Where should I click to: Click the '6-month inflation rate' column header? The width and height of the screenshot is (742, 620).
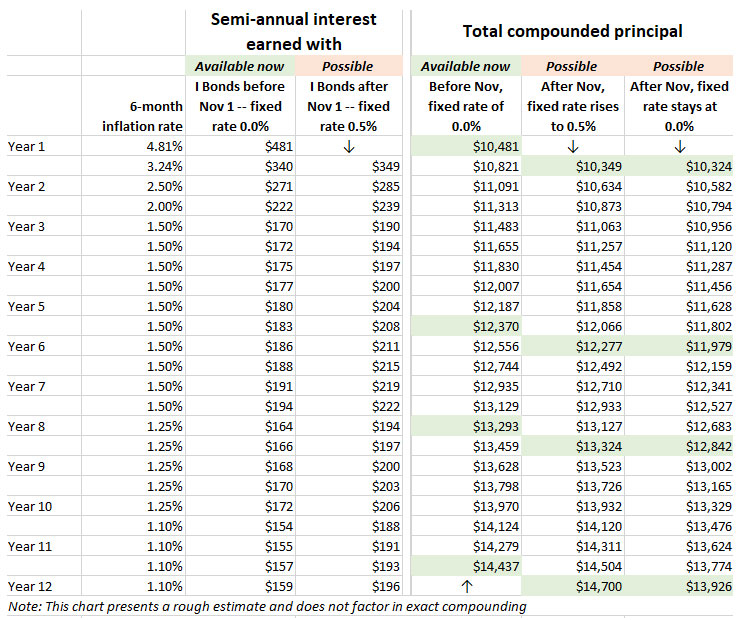click(140, 116)
